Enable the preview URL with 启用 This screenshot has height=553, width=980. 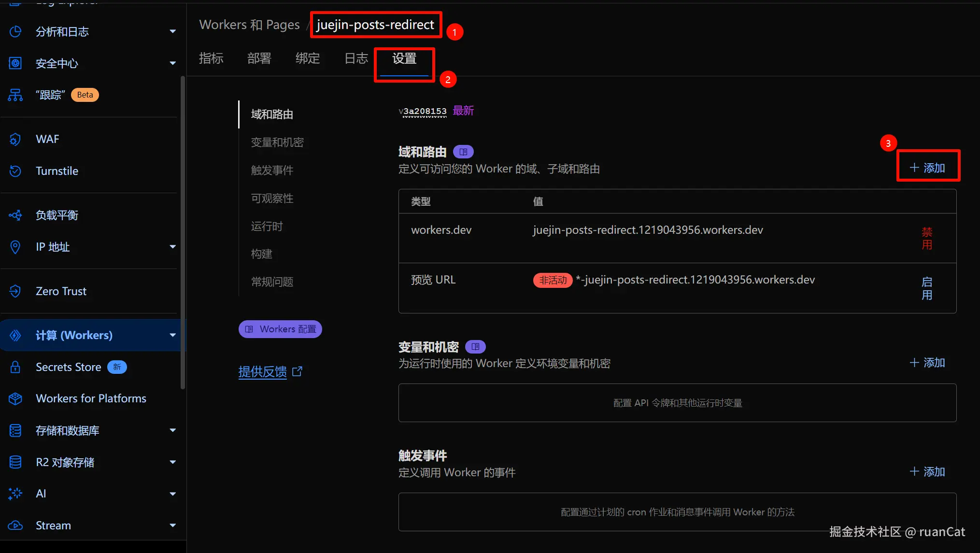tap(926, 288)
